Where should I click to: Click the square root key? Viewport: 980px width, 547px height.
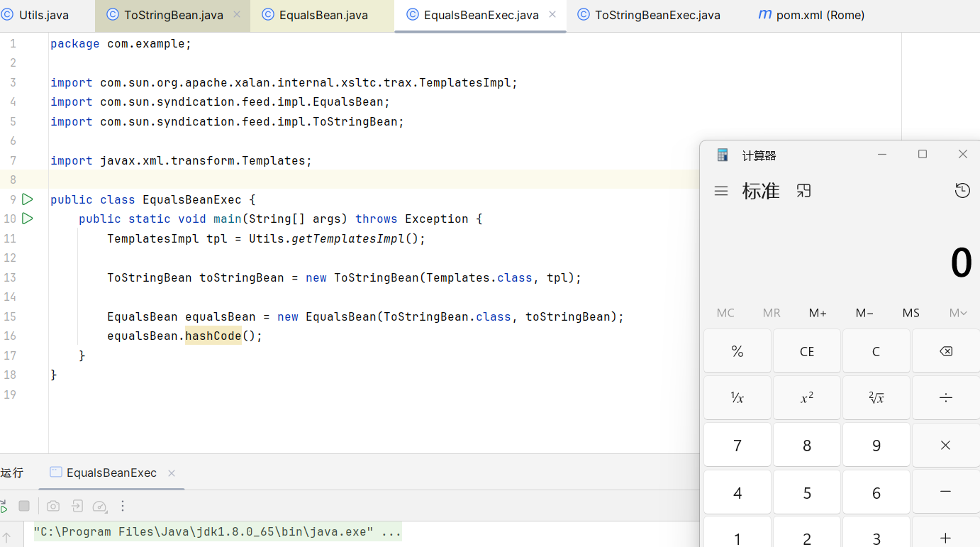(876, 398)
